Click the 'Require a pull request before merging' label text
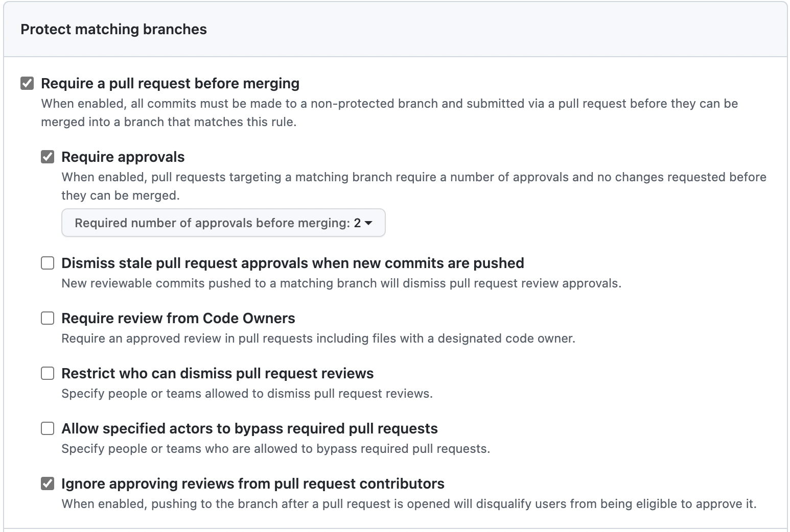The width and height of the screenshot is (790, 532). (170, 83)
